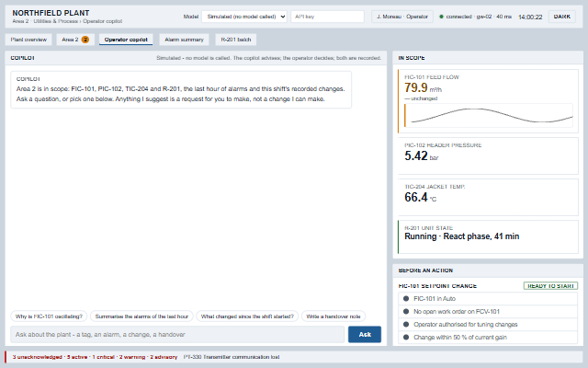Click dot beside 'Change within 50 % of current gain'

tap(406, 338)
